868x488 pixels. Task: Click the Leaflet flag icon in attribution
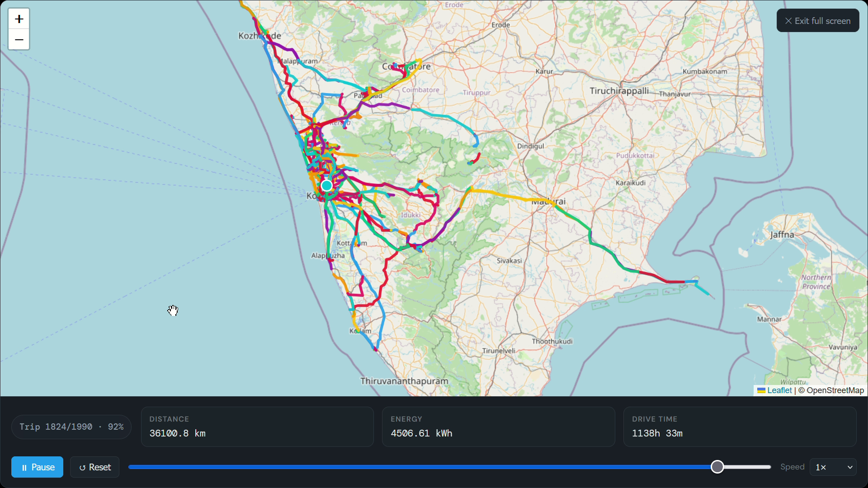[x=761, y=390]
